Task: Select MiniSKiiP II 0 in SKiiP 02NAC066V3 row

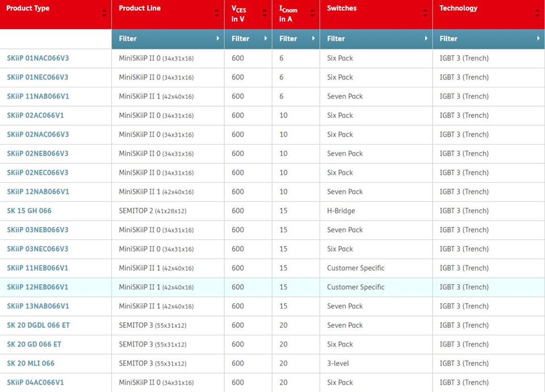Action: (156, 134)
